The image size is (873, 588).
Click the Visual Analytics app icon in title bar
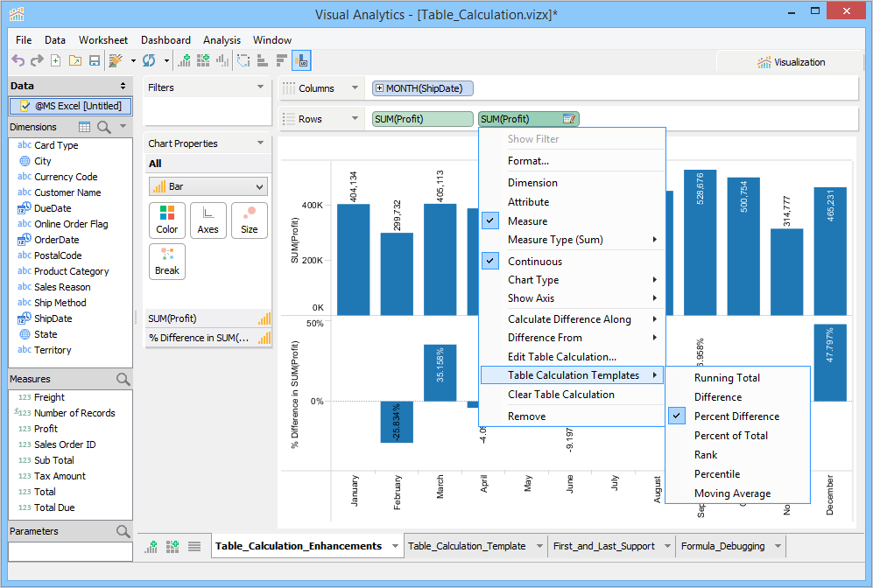pyautogui.click(x=17, y=15)
